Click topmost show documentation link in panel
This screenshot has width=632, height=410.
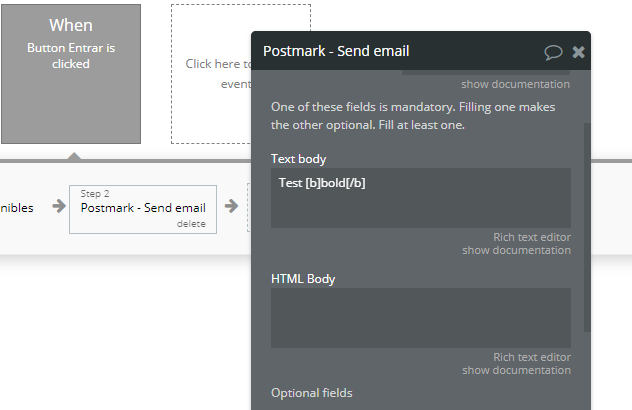(x=516, y=85)
